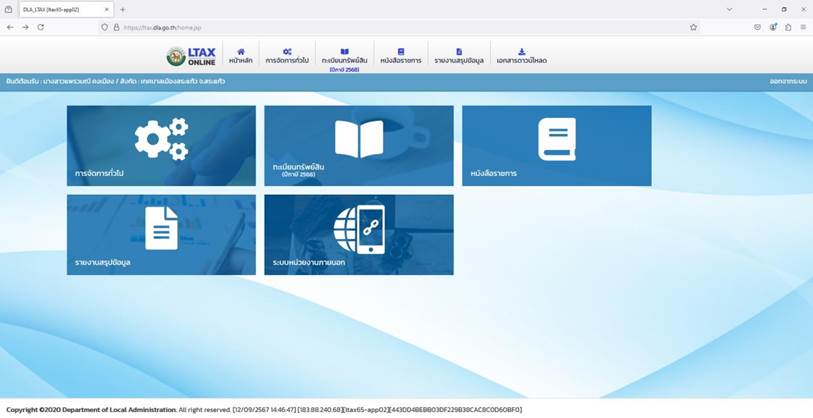The image size is (813, 418).
Task: Open the ระบบหน่วยงานภายนอก globe-phone tile
Action: pyautogui.click(x=359, y=235)
